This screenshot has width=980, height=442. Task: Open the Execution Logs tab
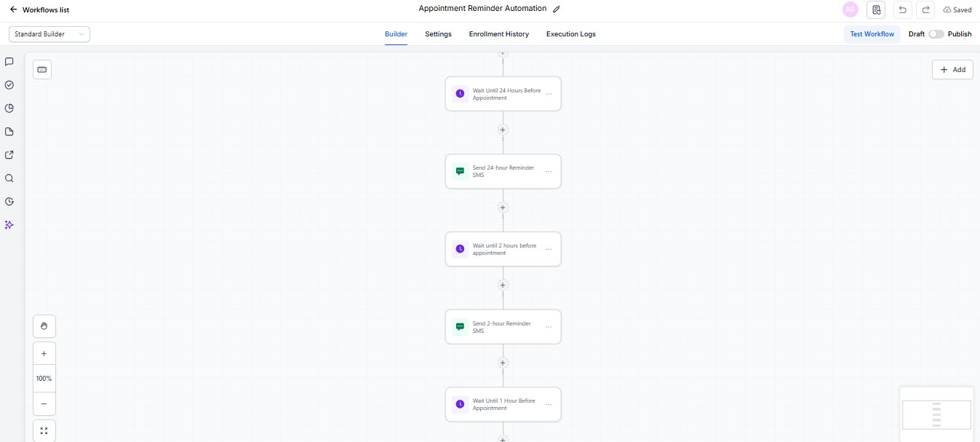pos(570,34)
